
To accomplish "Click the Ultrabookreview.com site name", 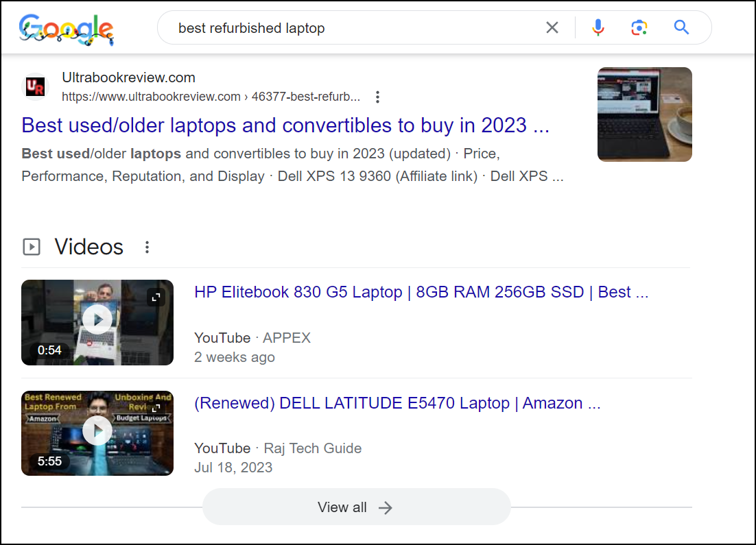I will 128,77.
